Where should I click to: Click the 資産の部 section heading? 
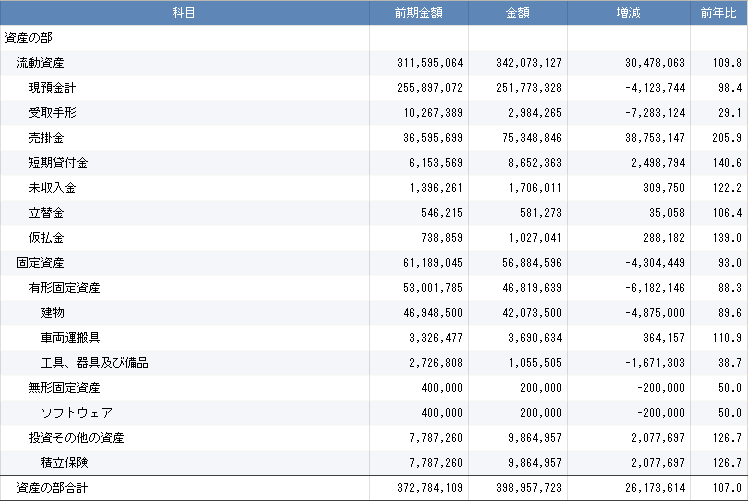pyautogui.click(x=29, y=38)
